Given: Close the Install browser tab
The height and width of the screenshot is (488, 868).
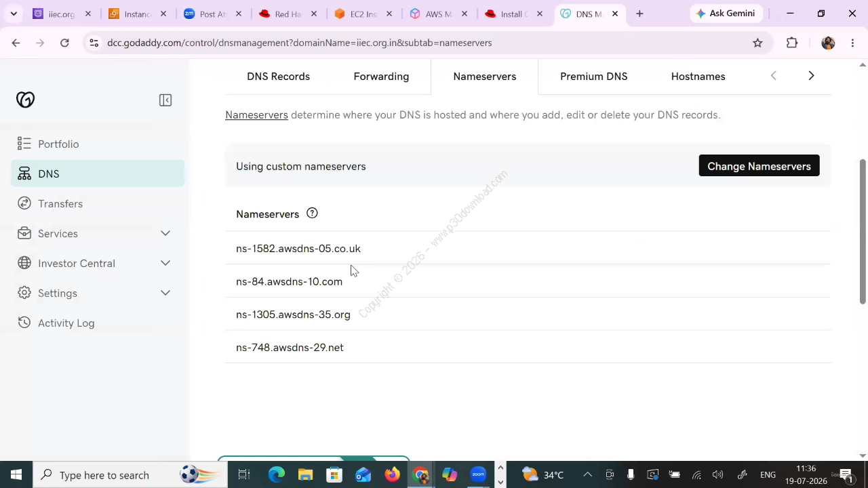Looking at the screenshot, I should click(x=540, y=14).
